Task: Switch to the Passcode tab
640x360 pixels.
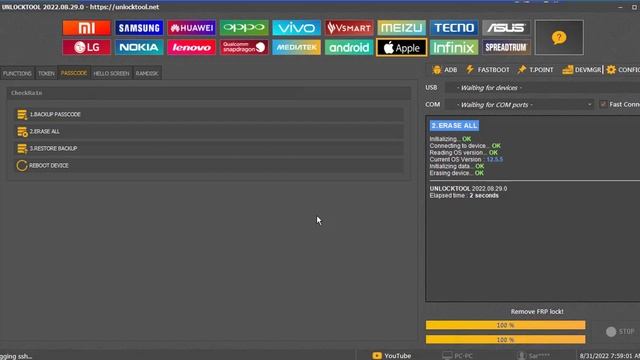Action: pos(74,73)
